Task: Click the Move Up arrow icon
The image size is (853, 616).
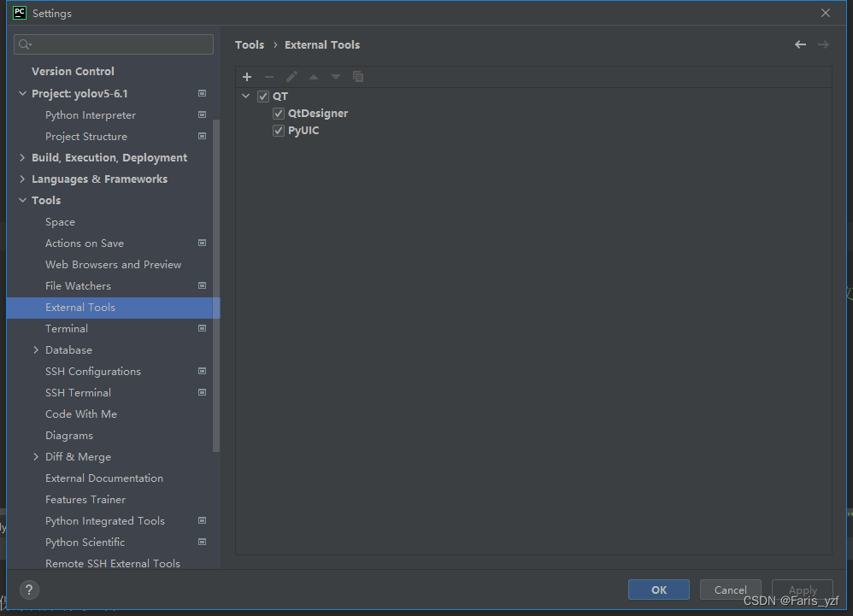Action: tap(314, 77)
